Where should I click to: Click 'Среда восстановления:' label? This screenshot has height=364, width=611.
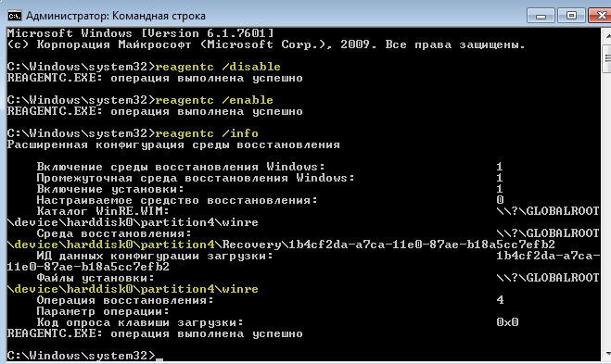coord(114,233)
